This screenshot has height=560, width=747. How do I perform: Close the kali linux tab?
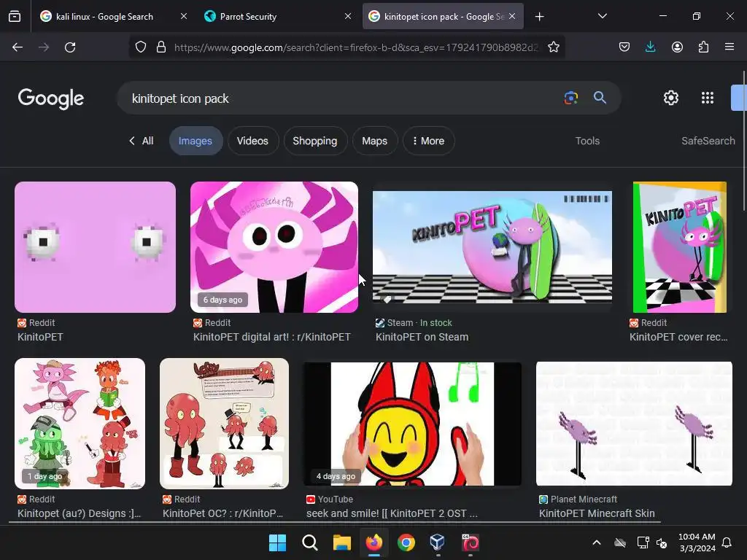coord(183,16)
